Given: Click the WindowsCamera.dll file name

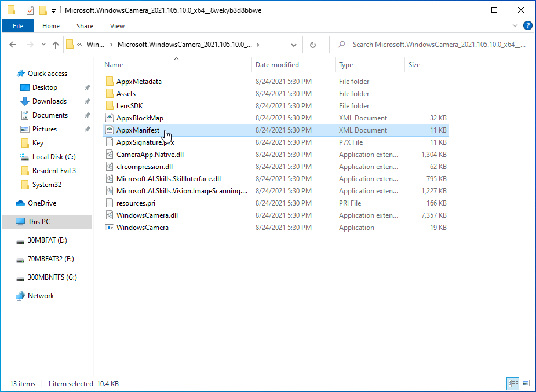Looking at the screenshot, I should coord(147,215).
